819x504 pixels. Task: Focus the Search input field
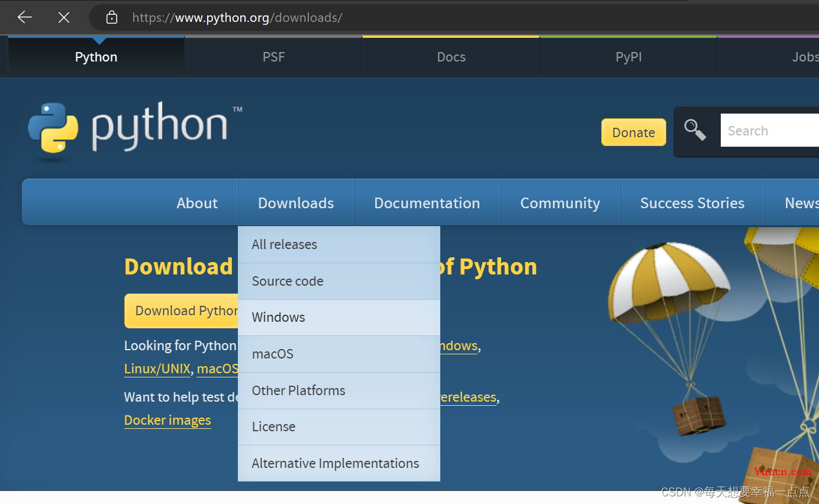click(x=769, y=131)
